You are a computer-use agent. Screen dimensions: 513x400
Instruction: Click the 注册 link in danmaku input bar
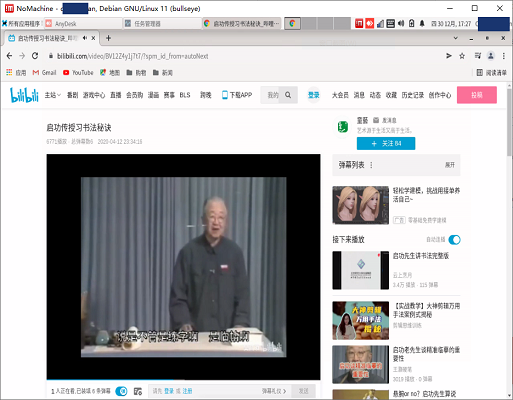click(187, 391)
